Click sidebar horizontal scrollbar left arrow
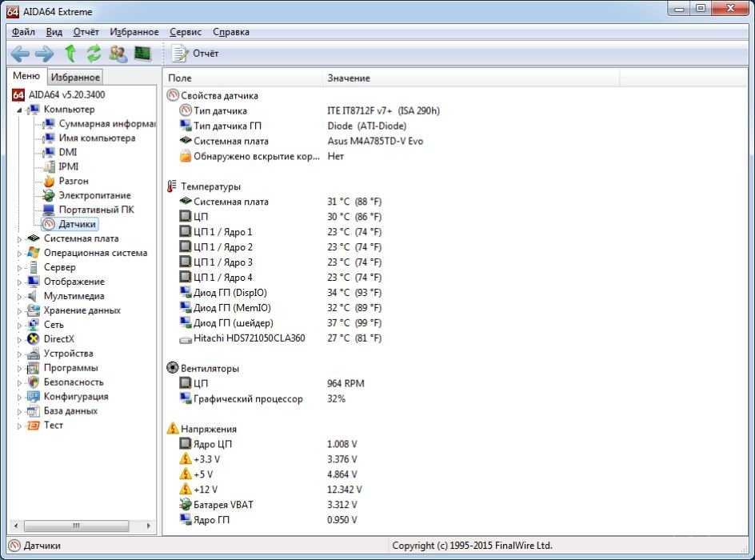Viewport: 755px width, 560px height. 15,526
